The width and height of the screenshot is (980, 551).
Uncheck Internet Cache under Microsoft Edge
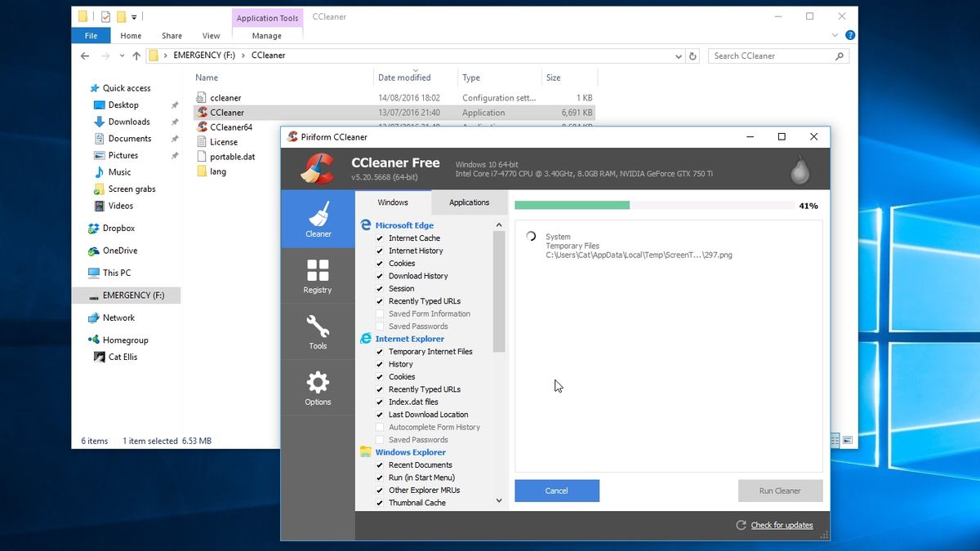coord(378,238)
